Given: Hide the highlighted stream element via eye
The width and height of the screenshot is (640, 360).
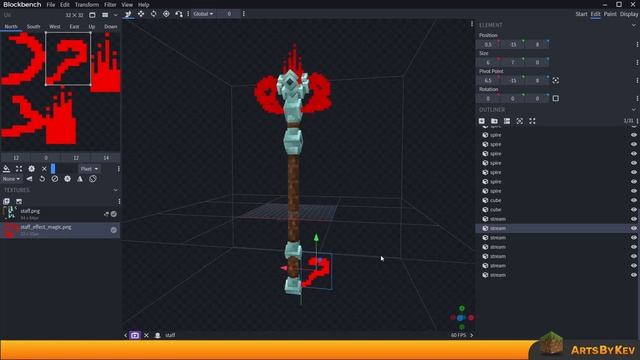Looking at the screenshot, I should 633,229.
